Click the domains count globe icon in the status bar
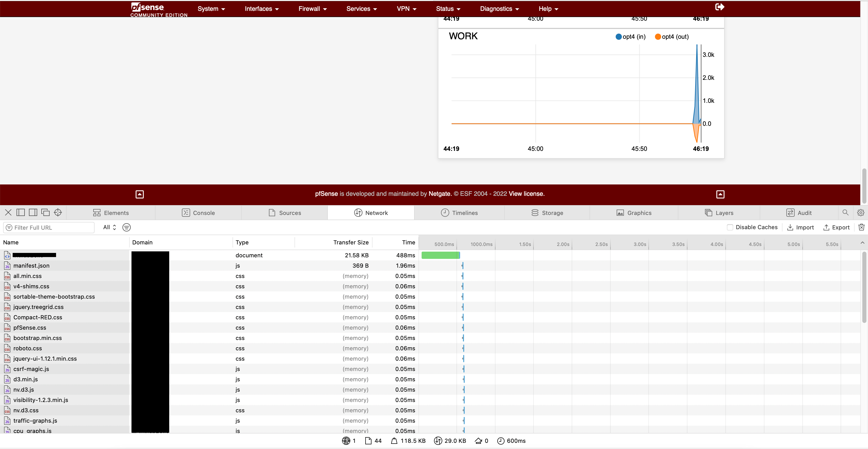This screenshot has height=449, width=868. [346, 440]
